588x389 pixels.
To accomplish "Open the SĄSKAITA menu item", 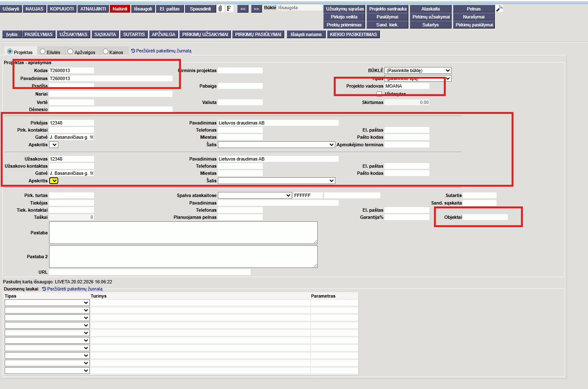I will (105, 34).
